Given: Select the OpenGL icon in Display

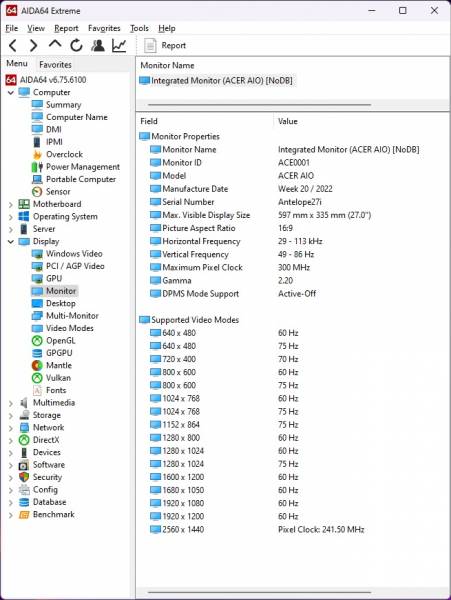Looking at the screenshot, I should (37, 341).
